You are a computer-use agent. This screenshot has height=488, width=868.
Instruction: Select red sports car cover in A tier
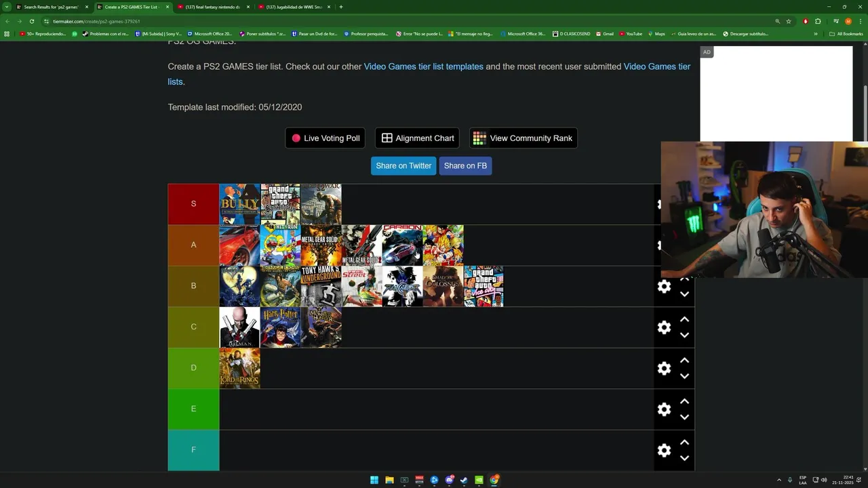pyautogui.click(x=239, y=245)
